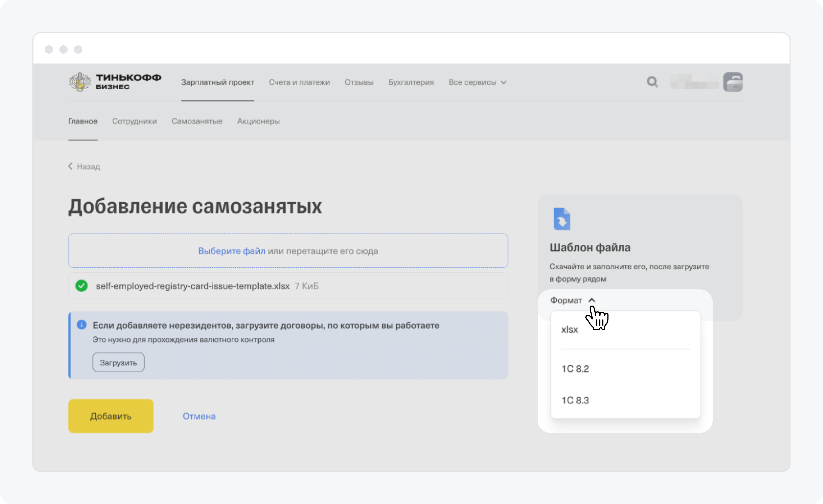The image size is (823, 504).
Task: Switch to the Самозанятые tab
Action: (197, 121)
